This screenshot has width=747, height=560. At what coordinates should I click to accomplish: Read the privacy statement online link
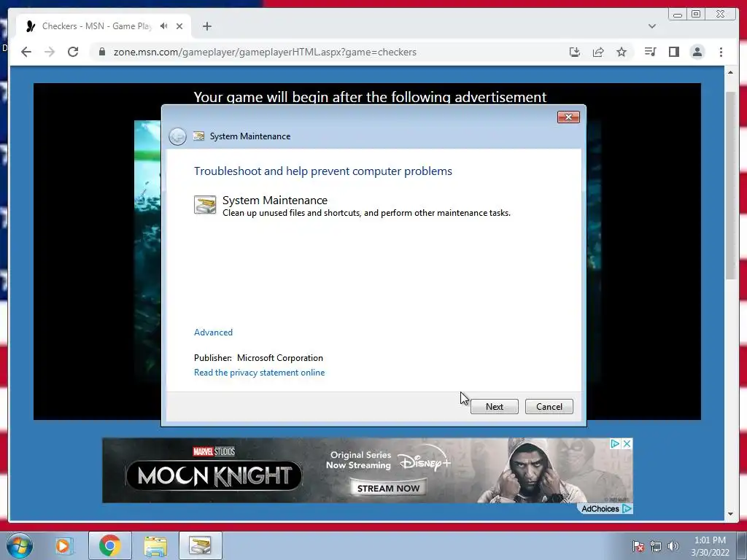point(259,373)
